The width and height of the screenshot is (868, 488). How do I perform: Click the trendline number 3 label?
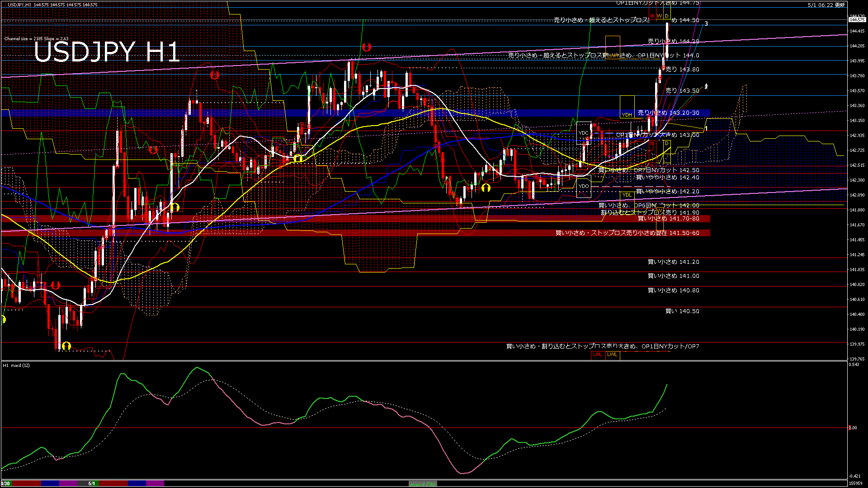point(706,23)
